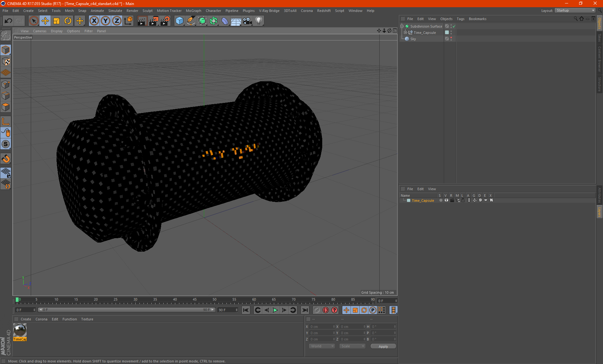Select the Rotate tool
This screenshot has width=603, height=364.
(68, 21)
